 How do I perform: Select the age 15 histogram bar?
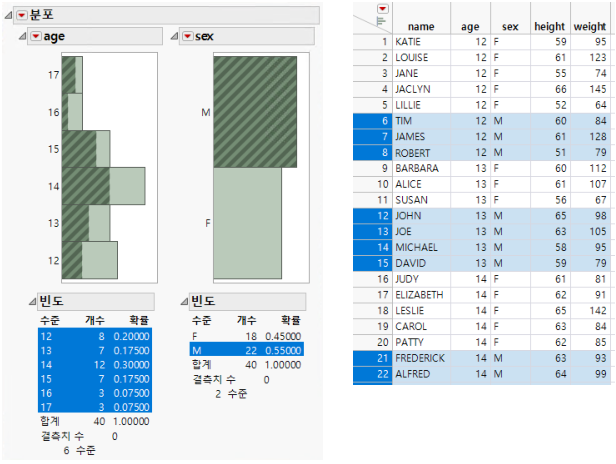pyautogui.click(x=86, y=149)
